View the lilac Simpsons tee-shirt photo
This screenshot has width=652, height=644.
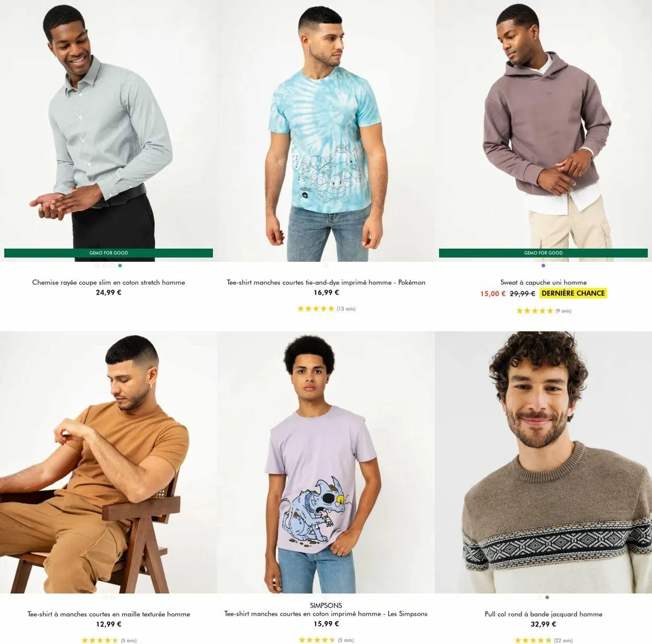pos(326,463)
